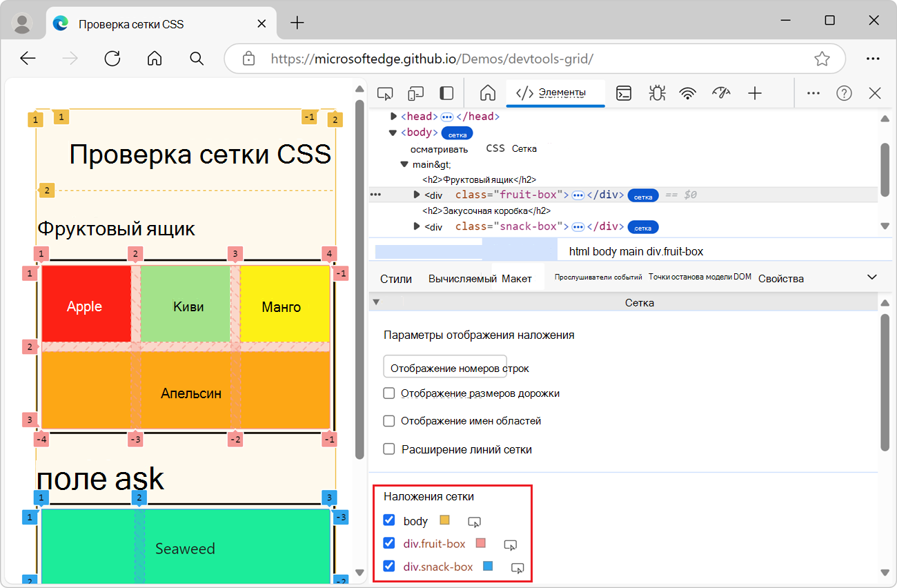Expand the div.fruit-box node
Screen dimensions: 897x588
415,195
